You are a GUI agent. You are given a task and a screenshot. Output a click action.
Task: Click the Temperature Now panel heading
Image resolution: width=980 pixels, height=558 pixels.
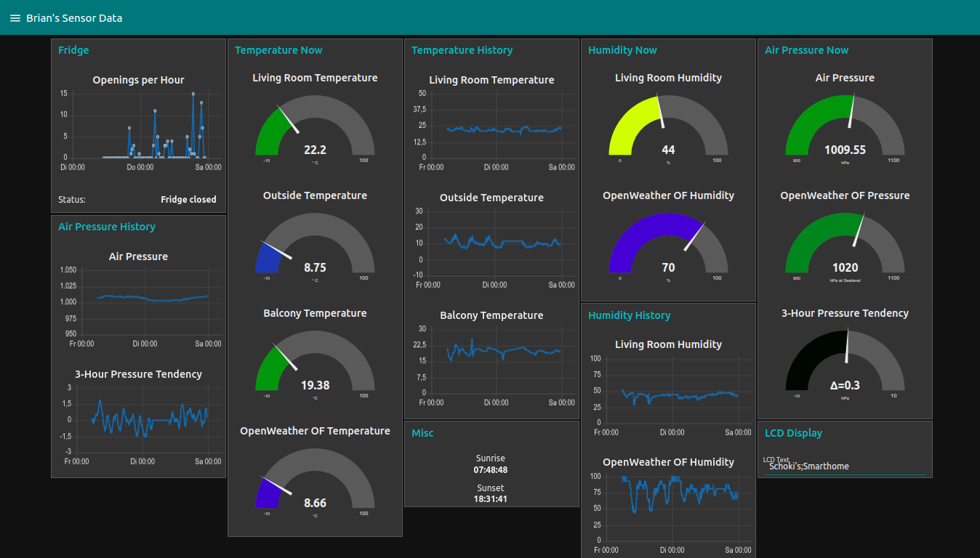click(278, 50)
